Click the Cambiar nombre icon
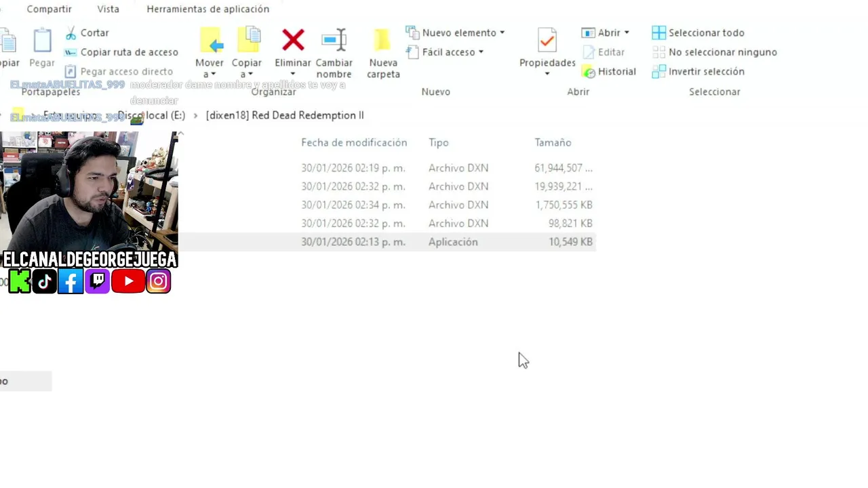The height and width of the screenshot is (488, 868). (x=334, y=40)
